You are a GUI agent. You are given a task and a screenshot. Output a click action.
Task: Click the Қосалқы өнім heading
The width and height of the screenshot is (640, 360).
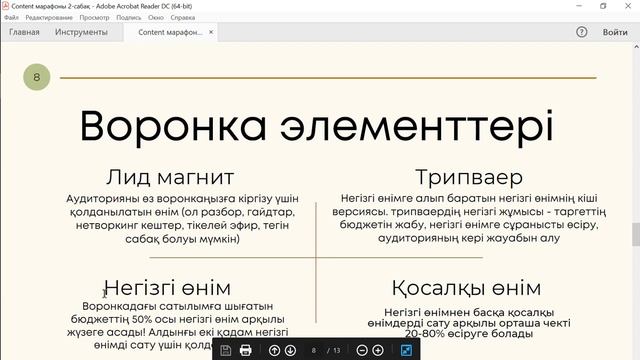pyautogui.click(x=467, y=288)
